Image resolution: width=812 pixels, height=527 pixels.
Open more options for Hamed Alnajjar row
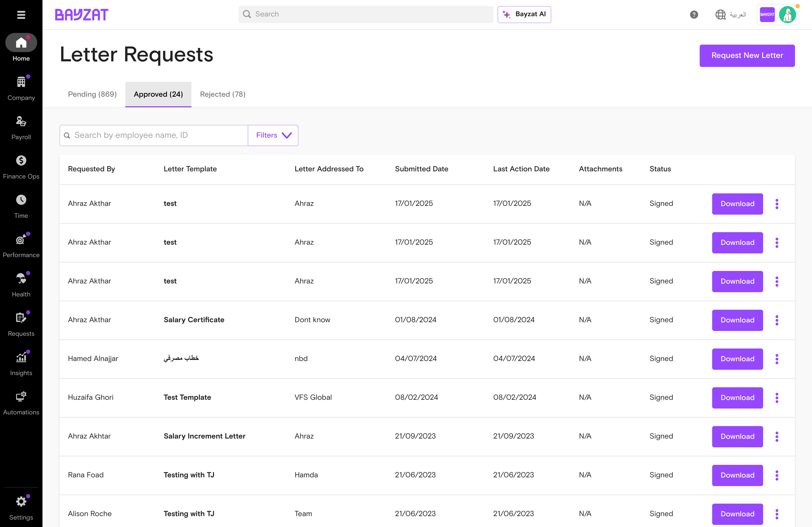(776, 359)
